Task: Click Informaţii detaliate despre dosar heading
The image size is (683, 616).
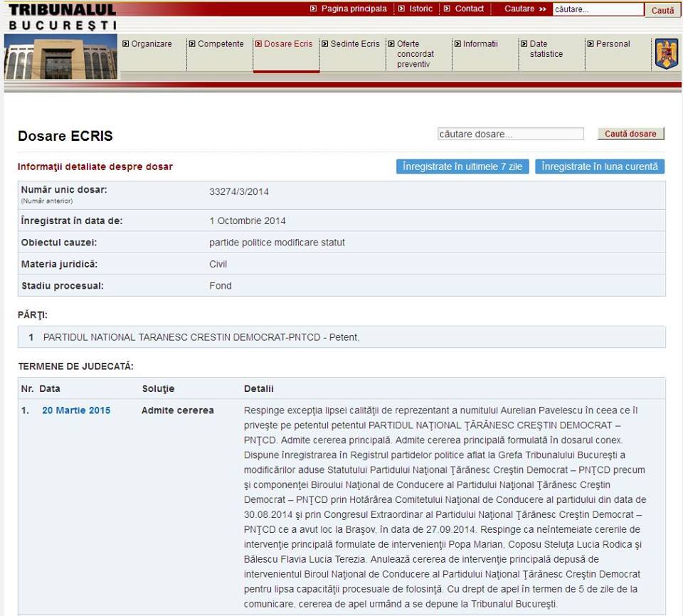Action: tap(95, 166)
